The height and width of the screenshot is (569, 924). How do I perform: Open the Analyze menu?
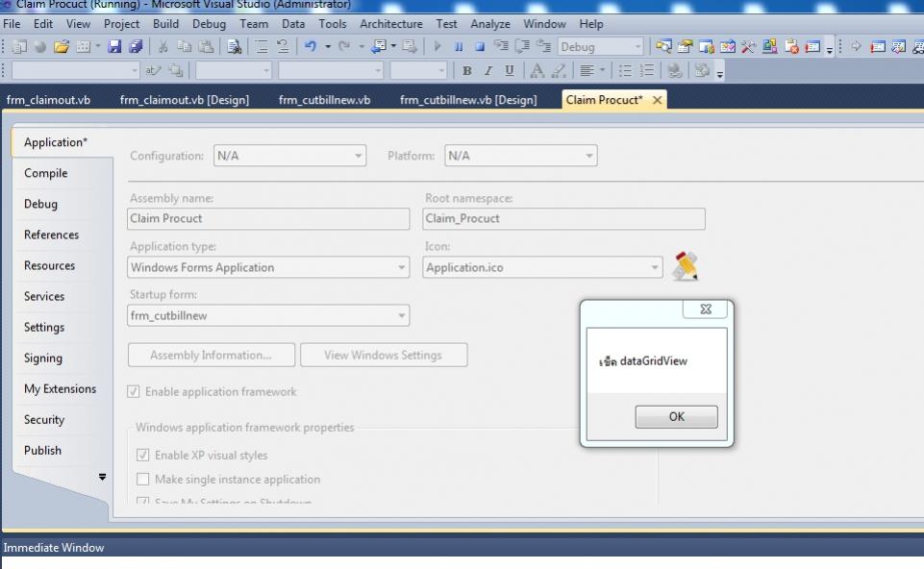[490, 24]
